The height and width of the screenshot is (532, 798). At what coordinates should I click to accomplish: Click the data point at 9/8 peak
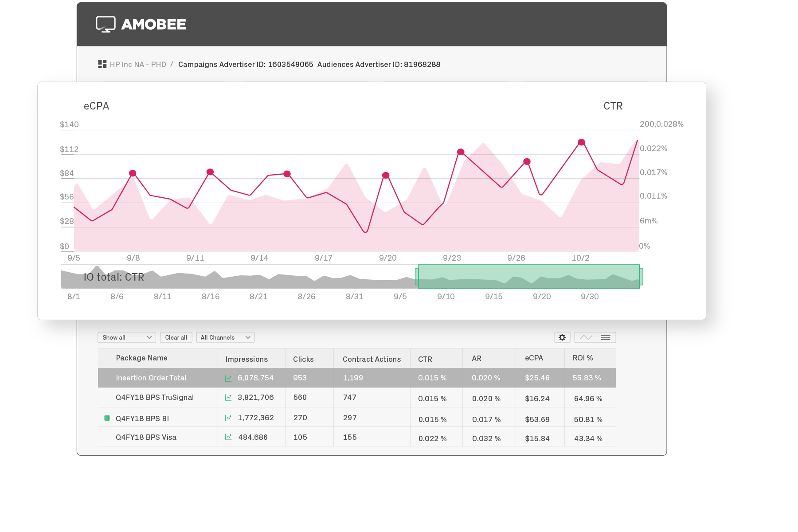[x=133, y=173]
